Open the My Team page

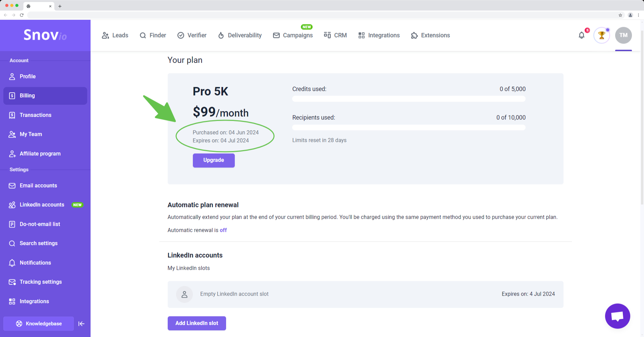pos(45,134)
